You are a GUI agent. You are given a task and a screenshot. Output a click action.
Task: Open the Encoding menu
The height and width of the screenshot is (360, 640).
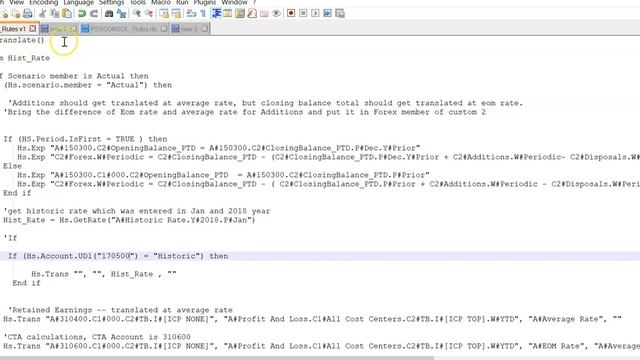pyautogui.click(x=43, y=2)
